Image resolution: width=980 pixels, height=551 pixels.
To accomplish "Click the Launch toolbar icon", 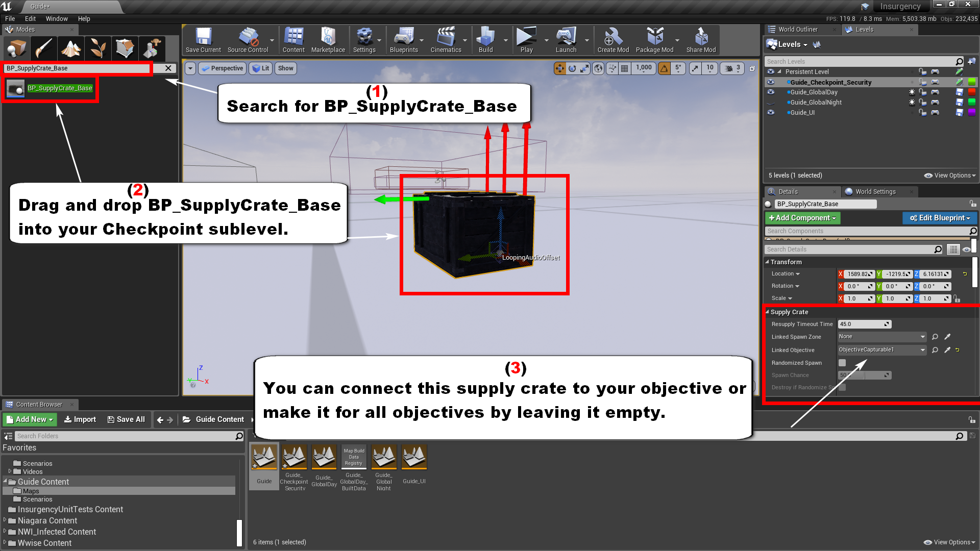I will click(x=566, y=40).
